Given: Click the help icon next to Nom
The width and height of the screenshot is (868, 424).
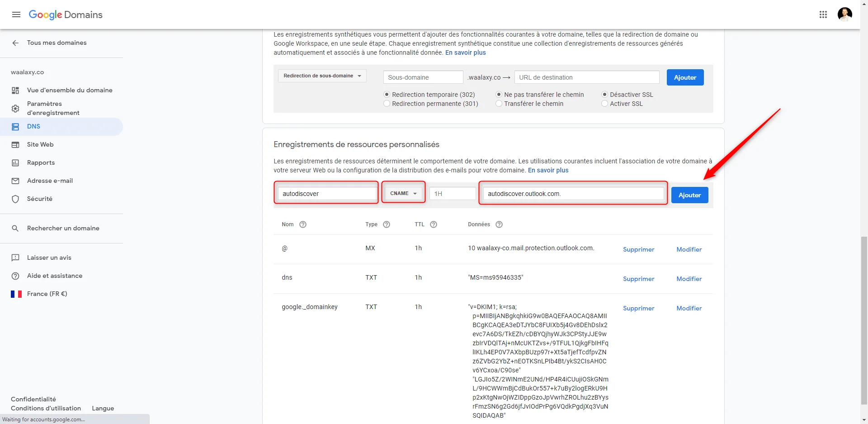Looking at the screenshot, I should point(303,224).
